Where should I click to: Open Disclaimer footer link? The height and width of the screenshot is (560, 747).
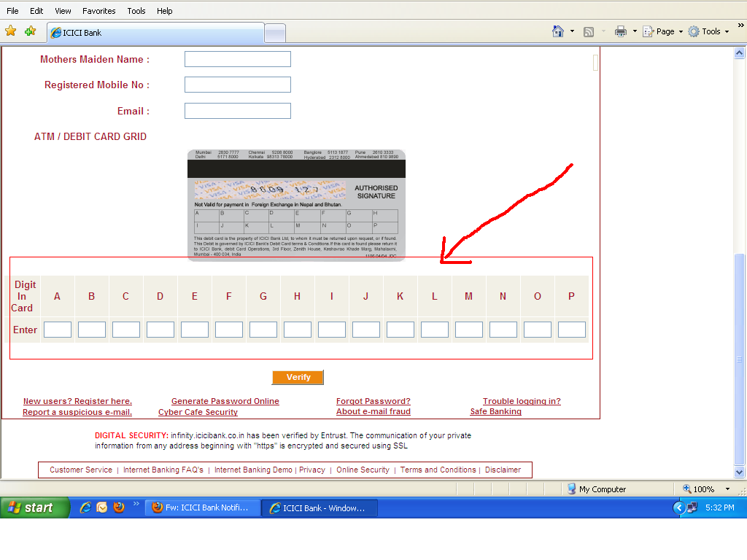coord(503,470)
